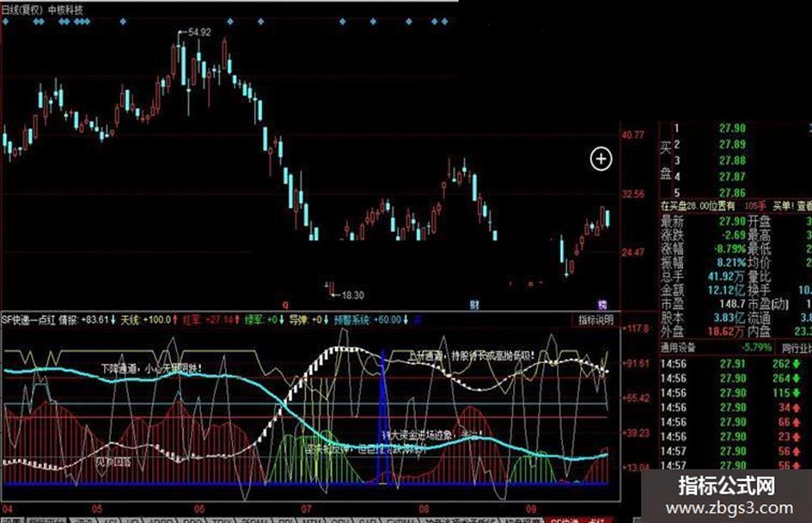Select the tick row with volume 262
The width and height of the screenshot is (812, 523).
point(736,364)
